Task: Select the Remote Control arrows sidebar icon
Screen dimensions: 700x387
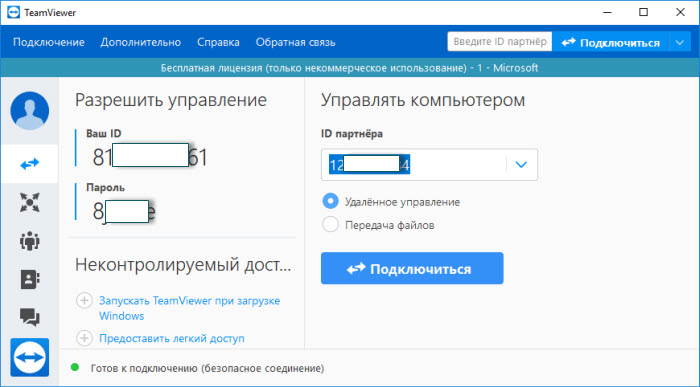Action: click(x=29, y=164)
